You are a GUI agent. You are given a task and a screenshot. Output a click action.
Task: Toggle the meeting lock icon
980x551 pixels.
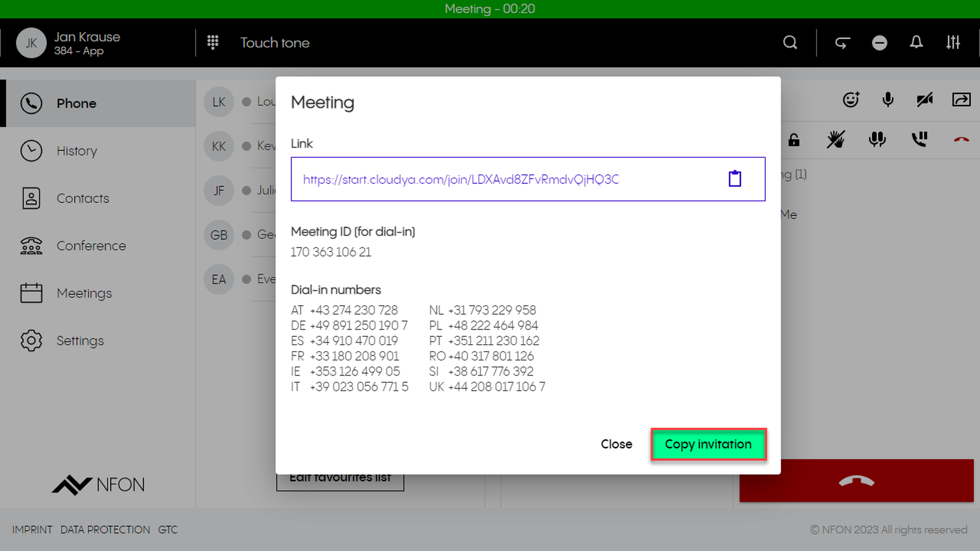pyautogui.click(x=794, y=140)
